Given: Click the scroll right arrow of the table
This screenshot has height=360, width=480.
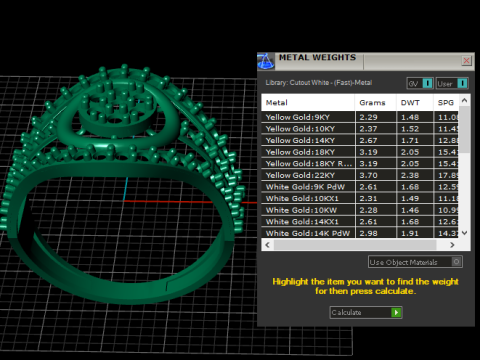Looking at the screenshot, I should point(452,245).
